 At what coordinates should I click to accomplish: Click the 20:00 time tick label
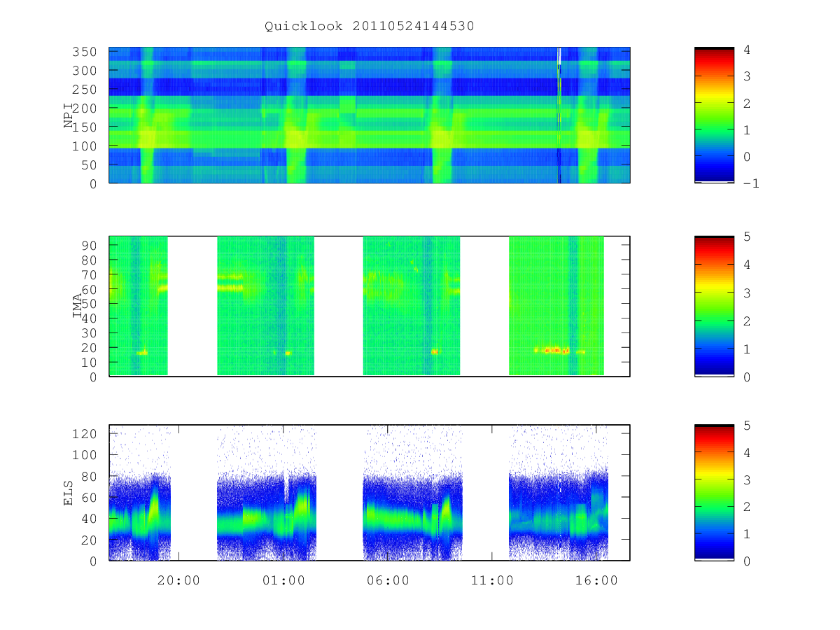pyautogui.click(x=178, y=580)
